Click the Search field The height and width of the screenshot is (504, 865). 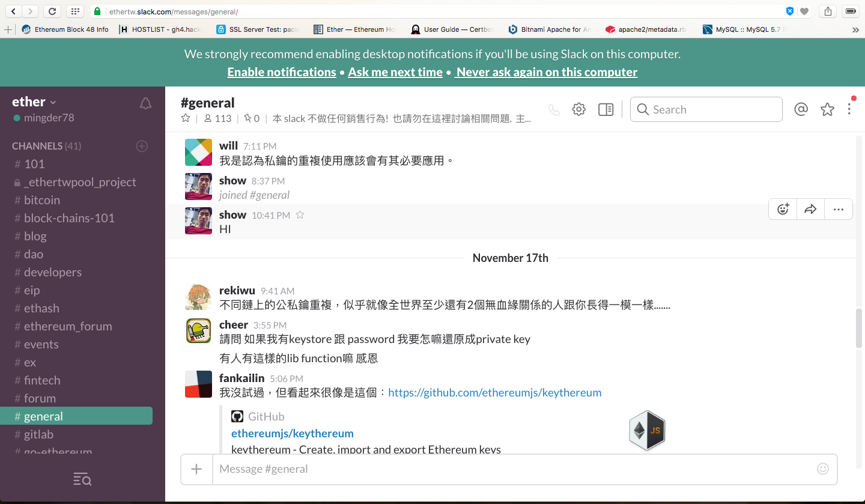(x=706, y=109)
